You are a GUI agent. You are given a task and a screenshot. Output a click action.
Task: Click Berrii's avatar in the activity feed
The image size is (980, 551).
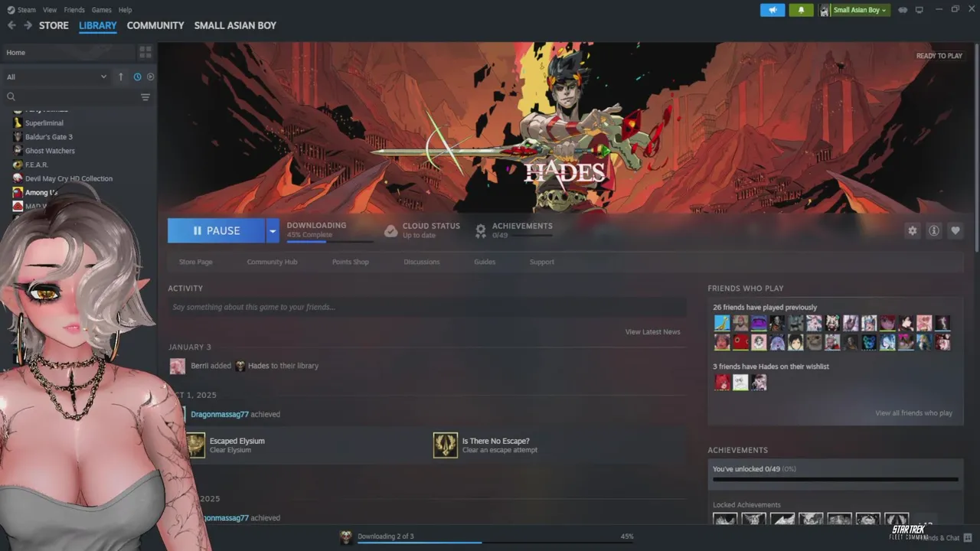(178, 367)
